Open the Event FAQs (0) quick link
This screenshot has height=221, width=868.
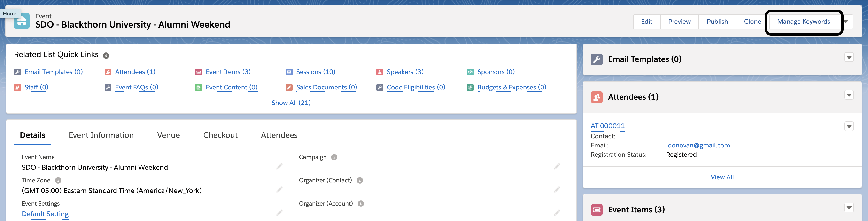[x=137, y=88]
